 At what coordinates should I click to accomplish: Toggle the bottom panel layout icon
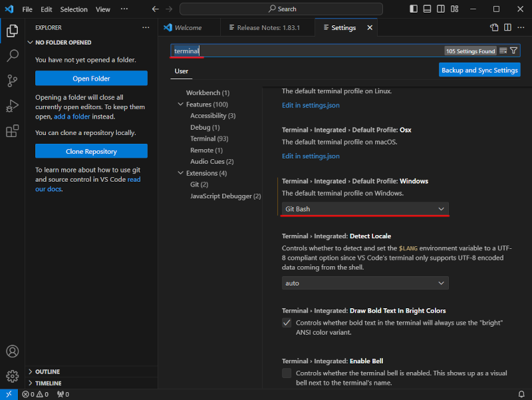click(427, 9)
